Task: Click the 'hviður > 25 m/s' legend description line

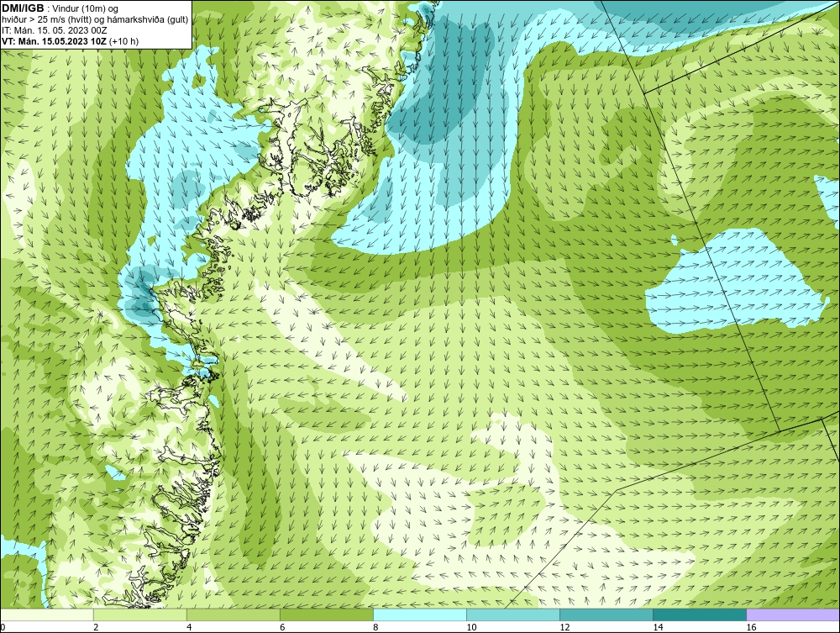Action: [x=95, y=20]
